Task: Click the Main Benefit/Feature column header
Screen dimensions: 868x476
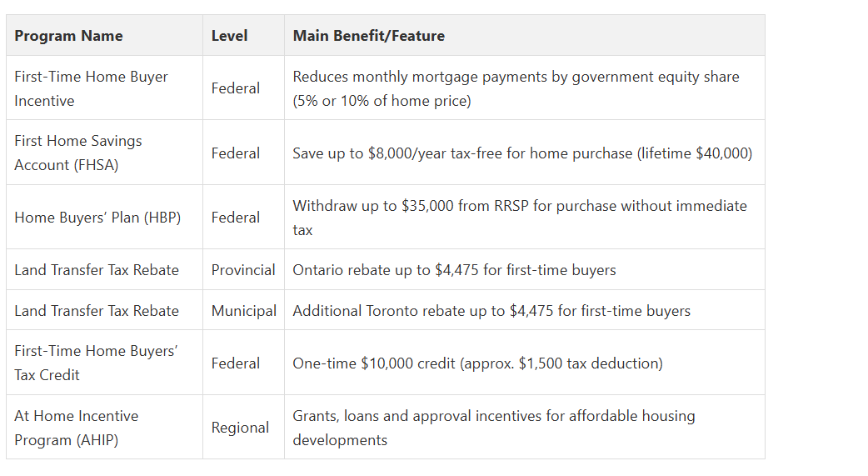Action: [x=369, y=36]
